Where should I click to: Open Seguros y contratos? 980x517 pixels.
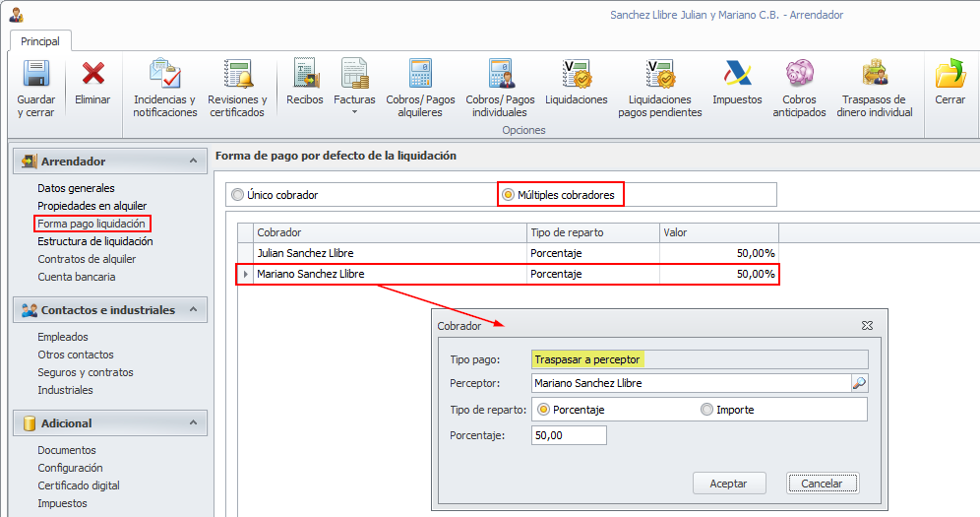coord(86,372)
